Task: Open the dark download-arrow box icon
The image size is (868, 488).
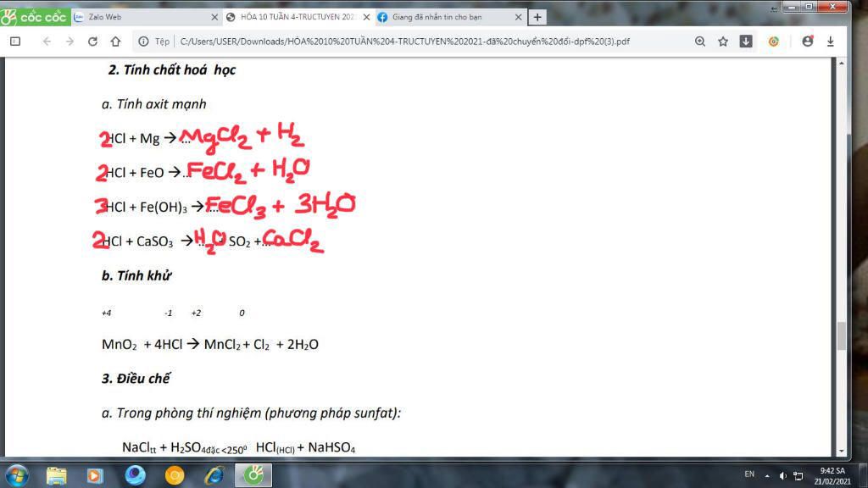Action: tap(746, 42)
